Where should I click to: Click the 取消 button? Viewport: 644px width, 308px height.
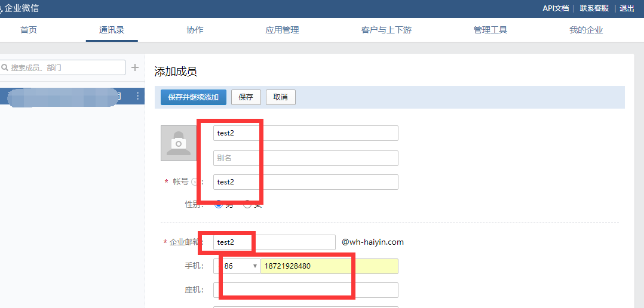[280, 97]
